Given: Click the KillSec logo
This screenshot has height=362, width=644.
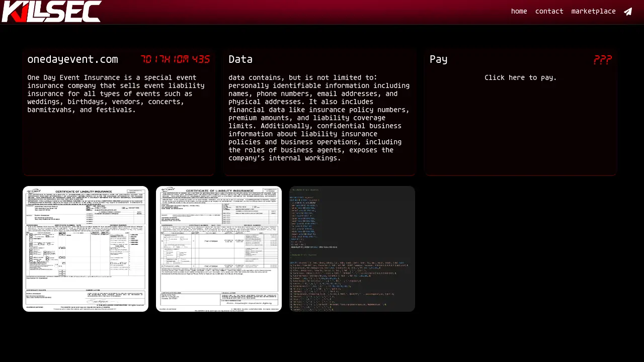Looking at the screenshot, I should pos(51,12).
